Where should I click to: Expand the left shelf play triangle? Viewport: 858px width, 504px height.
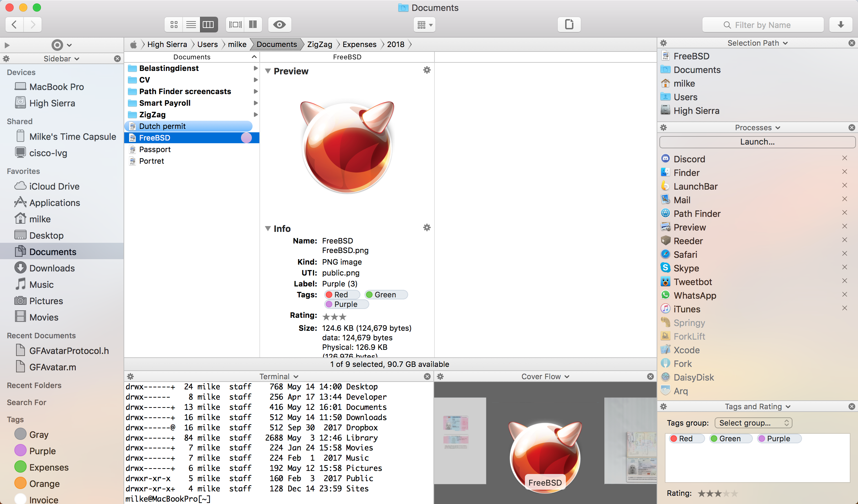pos(7,45)
